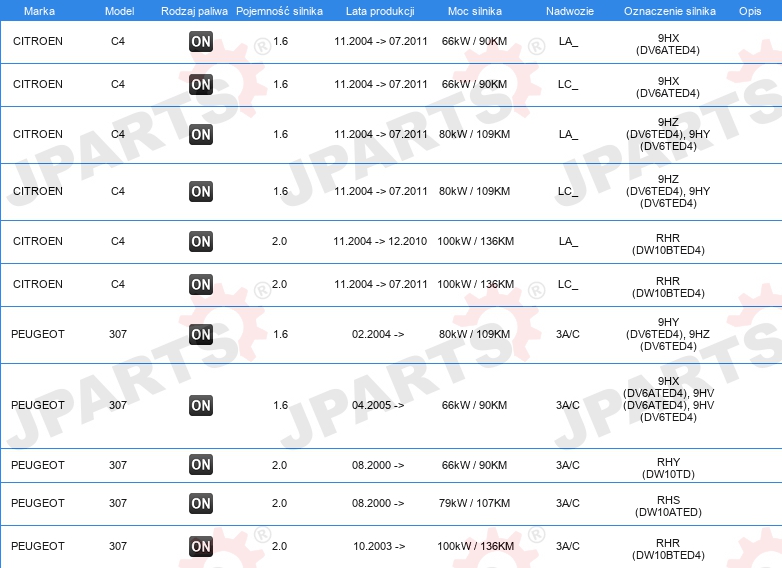
Task: Click RHY (DW10TD) engine code
Action: (668, 468)
